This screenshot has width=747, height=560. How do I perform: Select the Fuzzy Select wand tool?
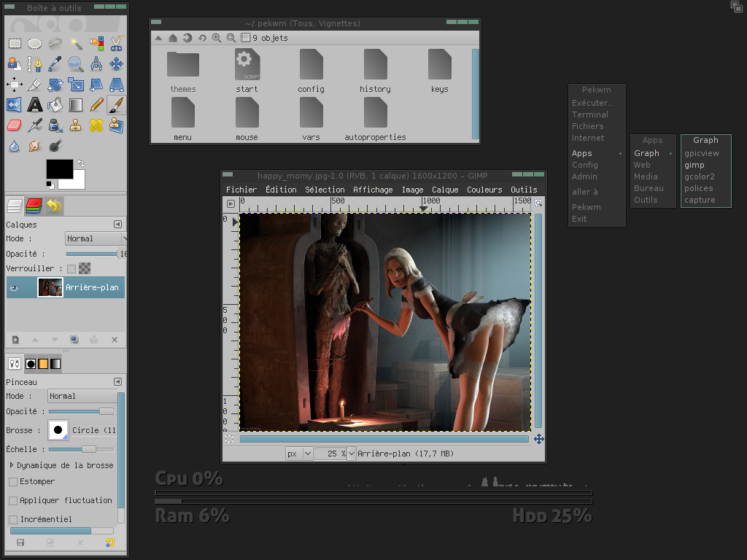click(x=76, y=44)
